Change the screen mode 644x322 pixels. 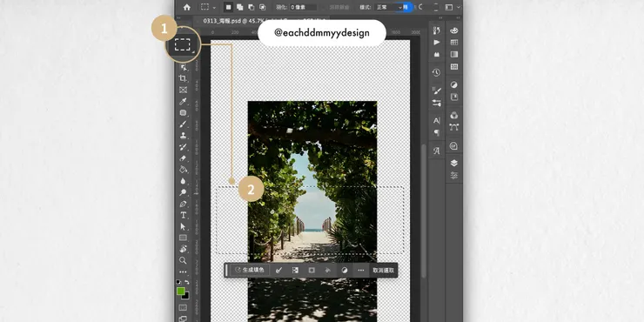183,319
